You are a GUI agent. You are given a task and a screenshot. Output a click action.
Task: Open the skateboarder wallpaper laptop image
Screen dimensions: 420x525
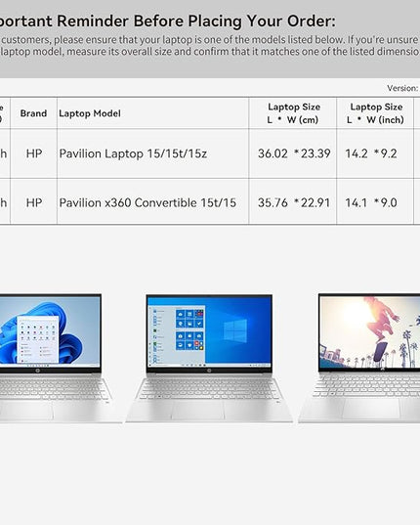(x=359, y=358)
